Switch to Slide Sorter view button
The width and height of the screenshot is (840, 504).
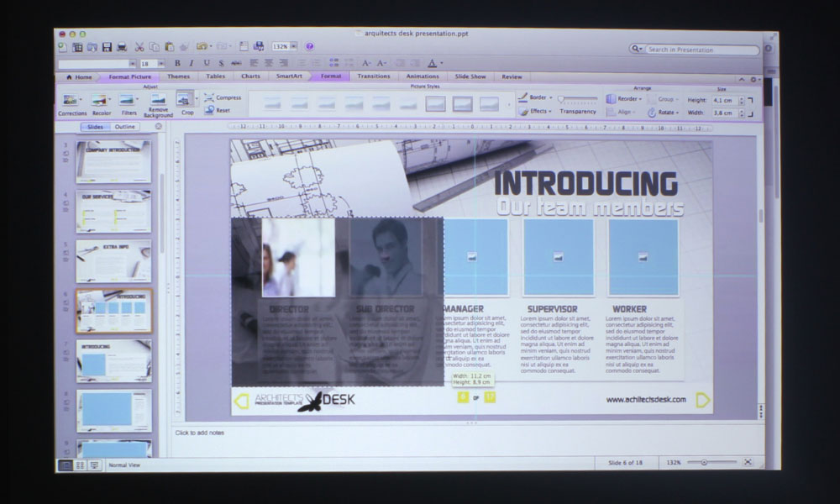[80, 465]
